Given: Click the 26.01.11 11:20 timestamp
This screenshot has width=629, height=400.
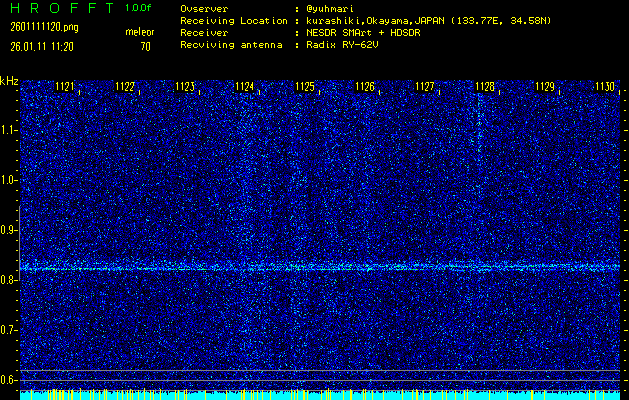Looking at the screenshot, I should point(44,45).
